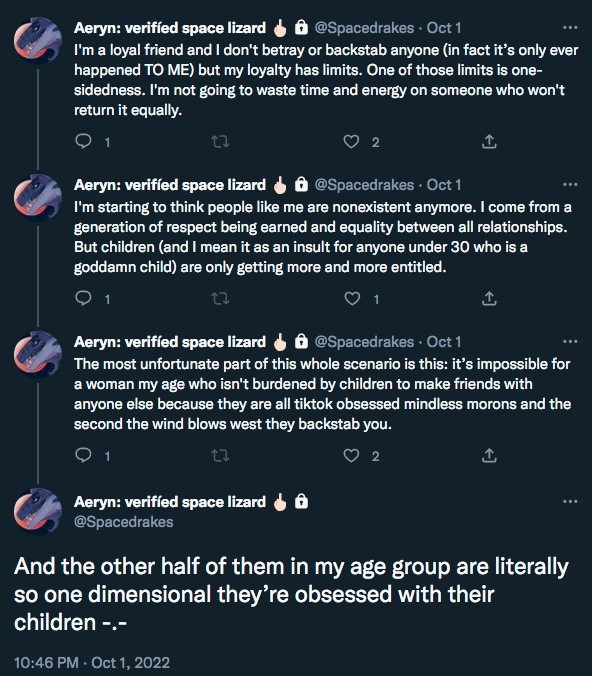This screenshot has width=592, height=676.
Task: Open more menu on second tweet
Action: click(x=570, y=185)
